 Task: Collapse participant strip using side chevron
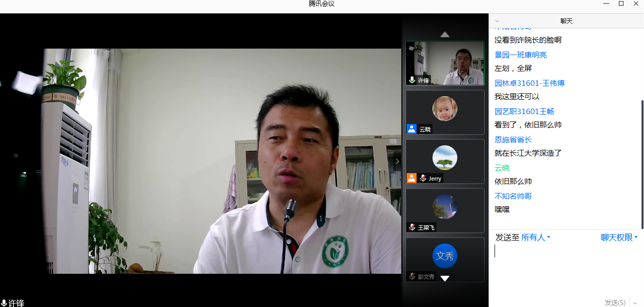(397, 161)
